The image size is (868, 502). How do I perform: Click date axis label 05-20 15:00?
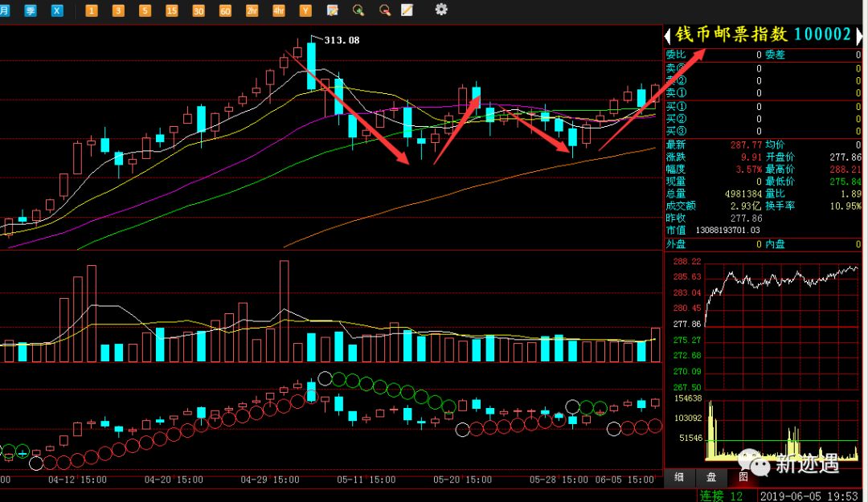click(463, 480)
